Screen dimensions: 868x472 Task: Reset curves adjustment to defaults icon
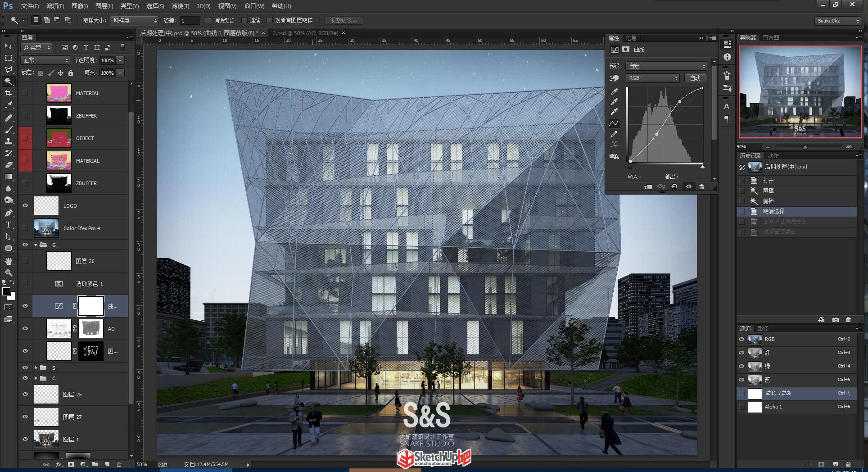[674, 187]
